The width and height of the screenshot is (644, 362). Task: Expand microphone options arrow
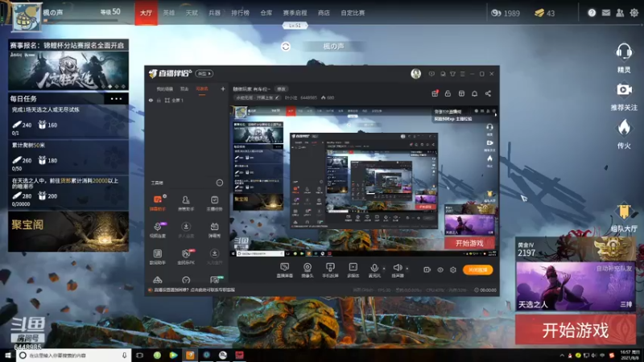tap(385, 269)
